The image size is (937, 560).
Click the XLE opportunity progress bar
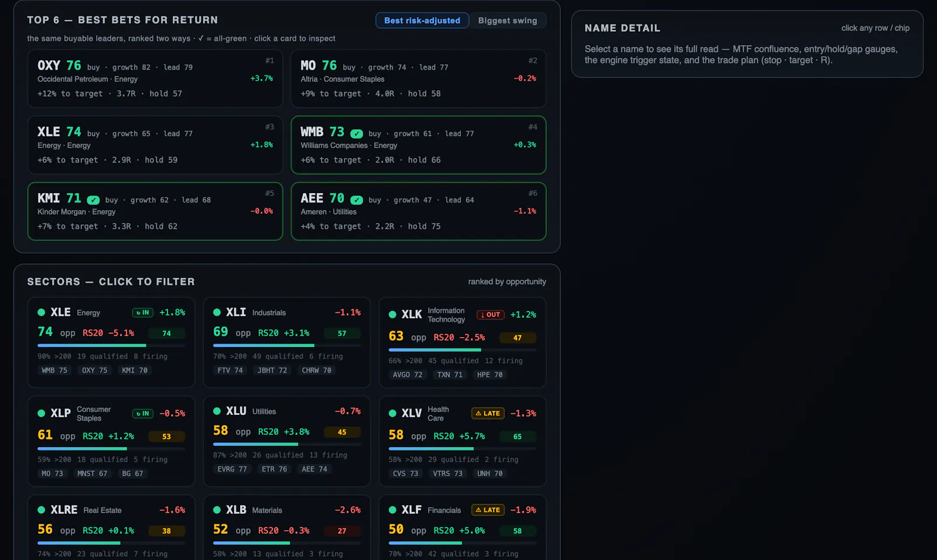click(111, 346)
